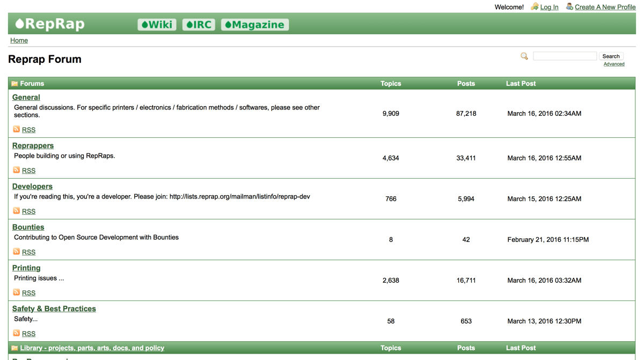
Task: Click the Printing posts count 16,711
Action: coord(466,281)
